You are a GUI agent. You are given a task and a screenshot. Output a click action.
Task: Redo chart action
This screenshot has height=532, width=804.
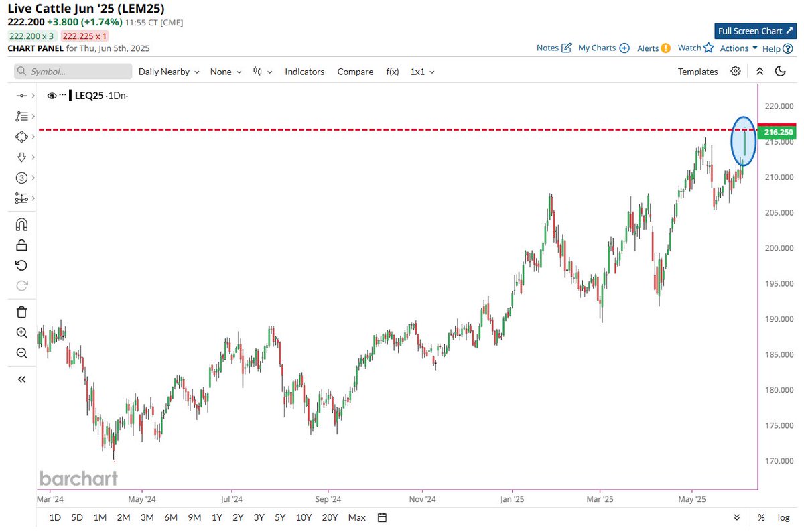point(21,286)
